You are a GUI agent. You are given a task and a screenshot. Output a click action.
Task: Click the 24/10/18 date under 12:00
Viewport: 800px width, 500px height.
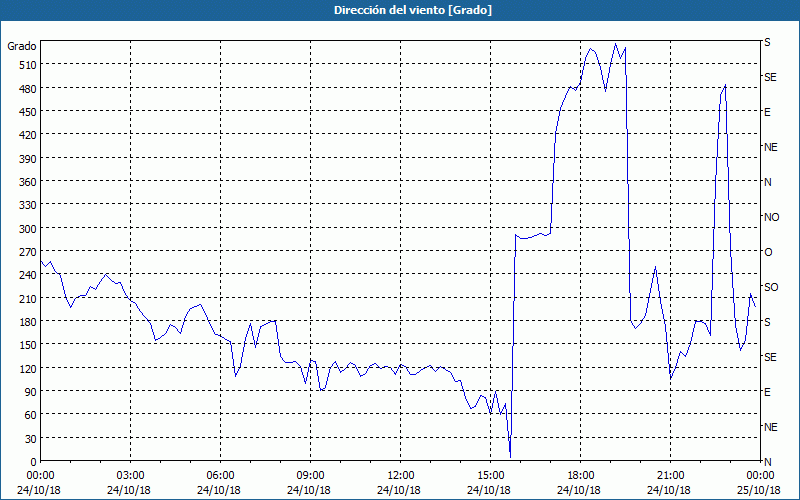pyautogui.click(x=399, y=490)
